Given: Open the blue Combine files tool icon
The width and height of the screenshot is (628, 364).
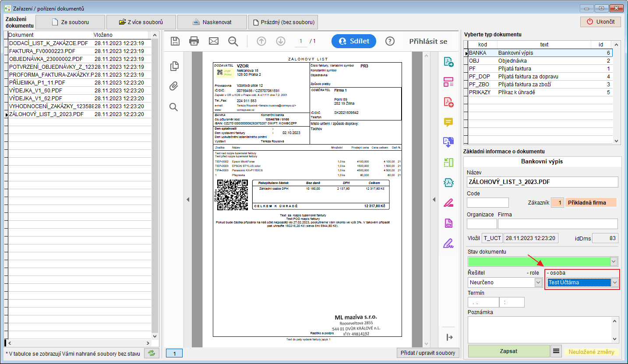Looking at the screenshot, I should (x=448, y=142).
